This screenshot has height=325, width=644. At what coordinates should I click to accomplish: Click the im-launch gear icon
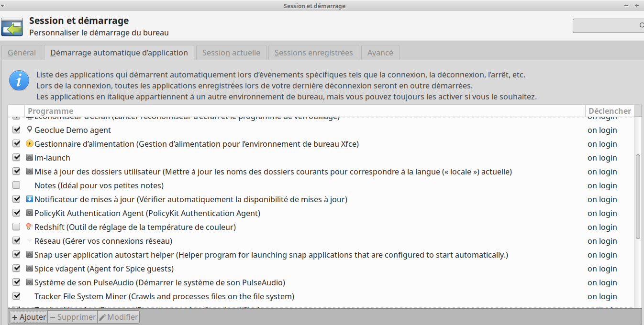(30, 157)
